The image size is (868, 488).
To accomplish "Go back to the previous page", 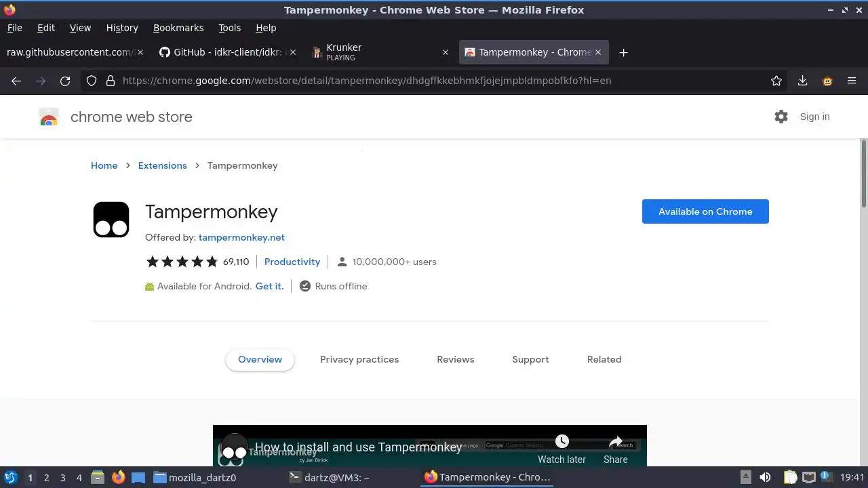I will (16, 81).
